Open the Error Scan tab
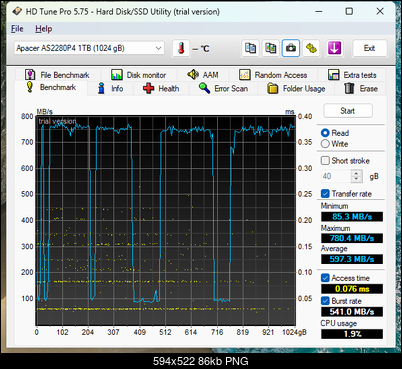The image size is (402, 369). coord(223,89)
